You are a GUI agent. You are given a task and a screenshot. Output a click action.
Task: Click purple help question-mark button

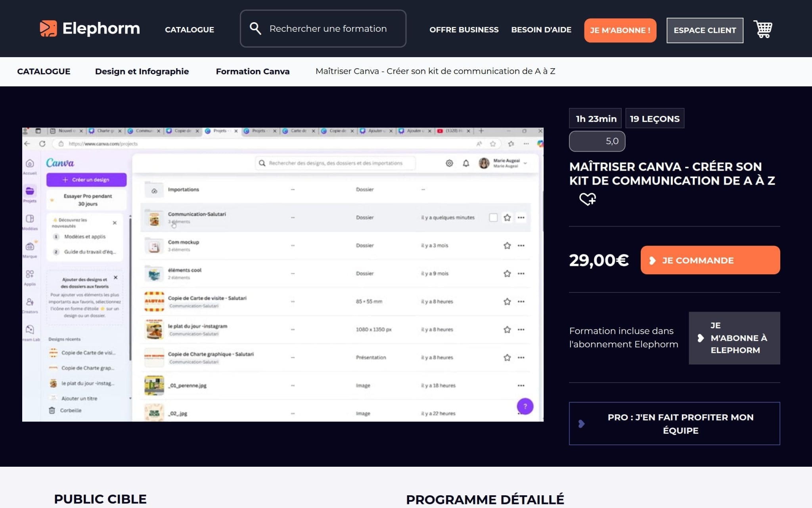[x=525, y=406]
